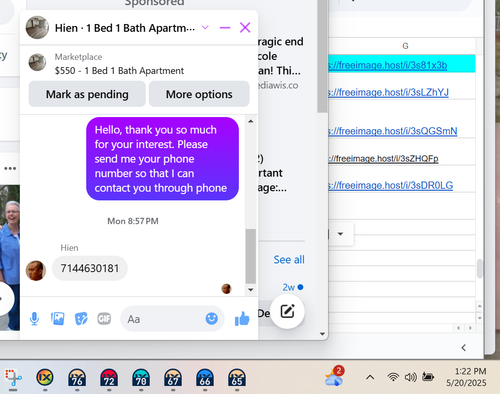Minimize the Hien chat window
Viewport: 500px width, 394px height.
pos(225,28)
